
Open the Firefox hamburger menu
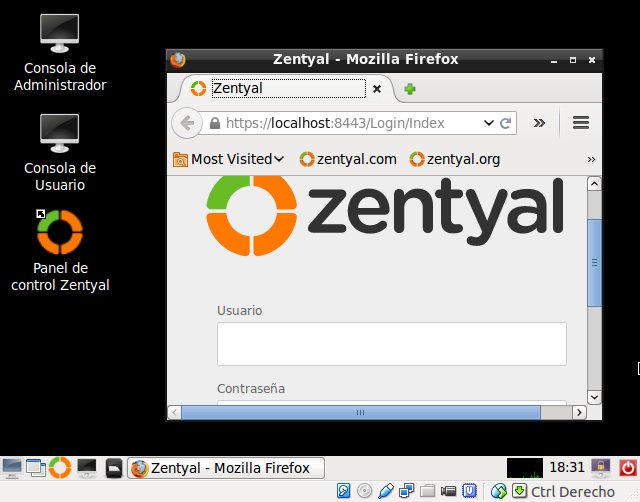pyautogui.click(x=580, y=122)
